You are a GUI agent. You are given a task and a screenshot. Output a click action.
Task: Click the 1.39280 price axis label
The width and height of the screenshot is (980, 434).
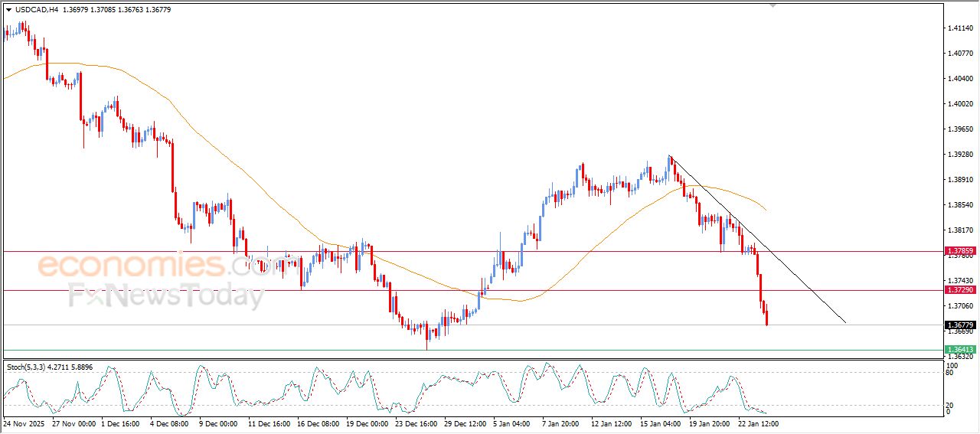(x=959, y=155)
